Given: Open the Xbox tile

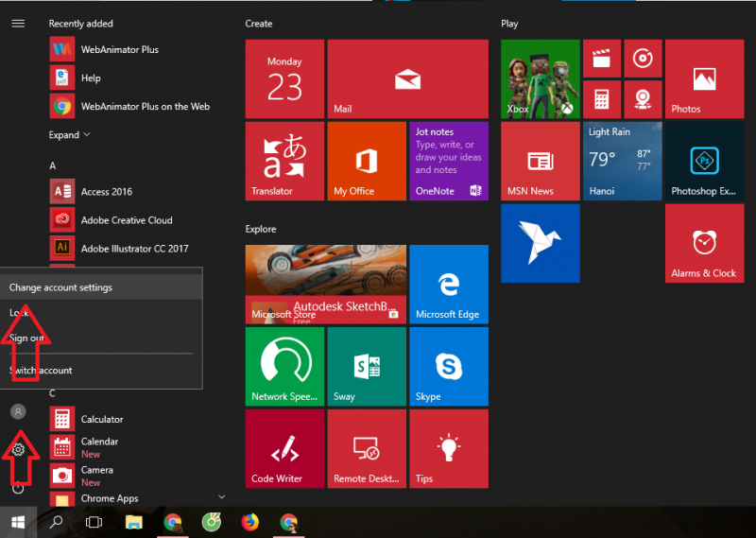Looking at the screenshot, I should pyautogui.click(x=540, y=78).
